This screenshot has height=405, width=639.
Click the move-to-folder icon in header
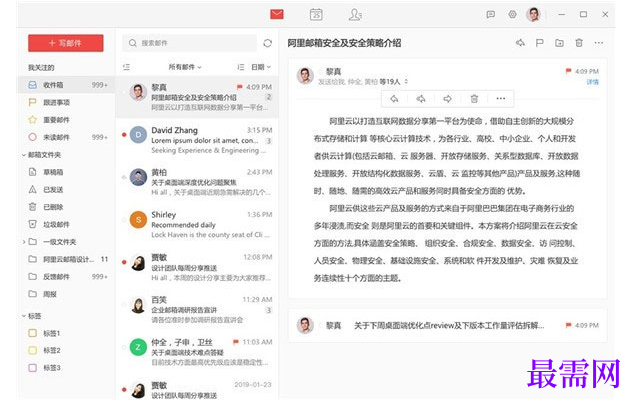(x=559, y=43)
